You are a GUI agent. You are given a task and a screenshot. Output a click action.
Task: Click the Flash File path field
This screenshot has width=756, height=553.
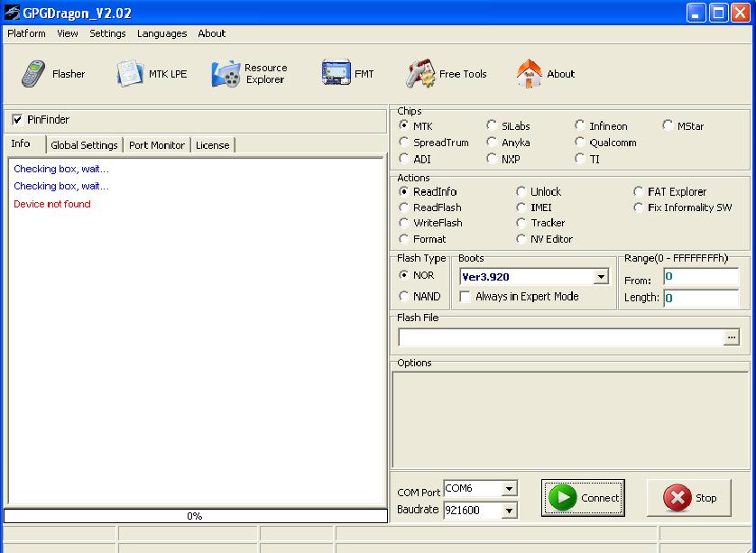pos(561,337)
